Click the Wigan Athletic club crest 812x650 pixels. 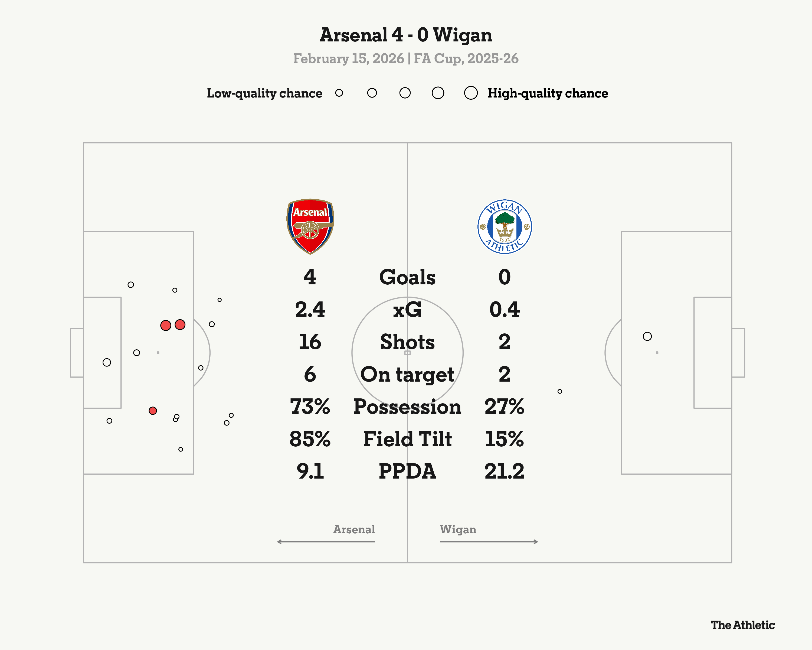click(x=504, y=226)
